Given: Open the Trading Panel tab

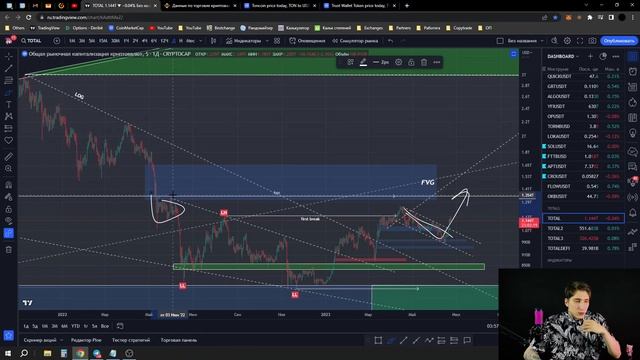Looking at the screenshot, I should point(179,340).
